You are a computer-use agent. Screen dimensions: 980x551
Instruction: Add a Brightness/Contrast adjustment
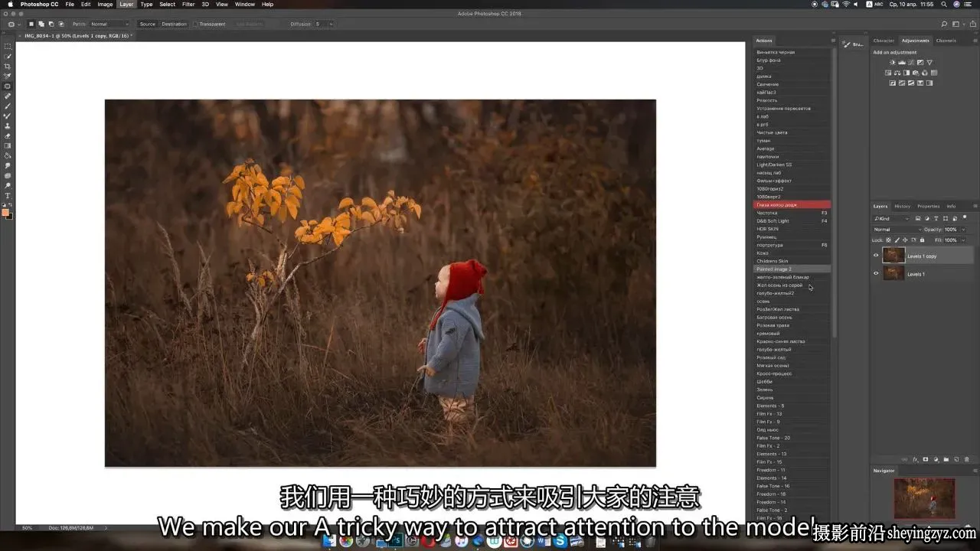click(893, 62)
